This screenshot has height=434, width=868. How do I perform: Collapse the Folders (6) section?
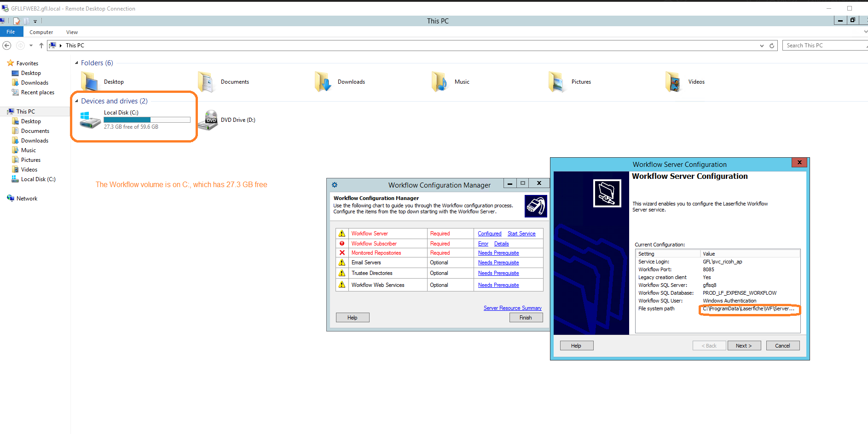click(76, 63)
